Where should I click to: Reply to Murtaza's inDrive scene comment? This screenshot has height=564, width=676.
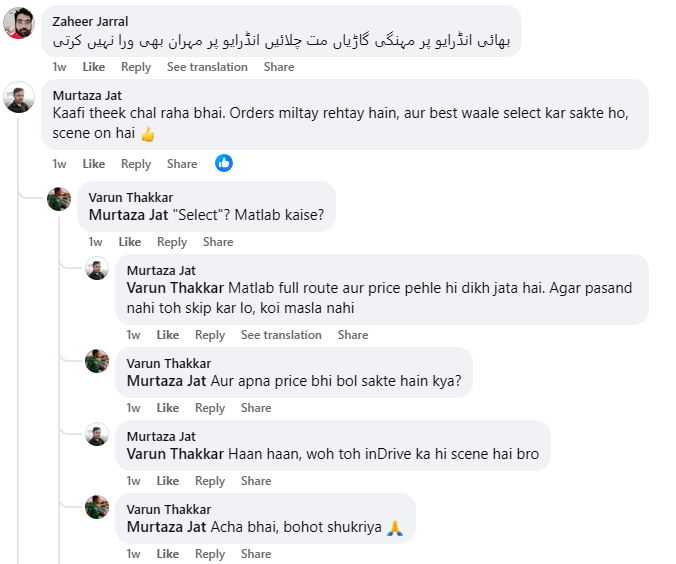pyautogui.click(x=210, y=481)
